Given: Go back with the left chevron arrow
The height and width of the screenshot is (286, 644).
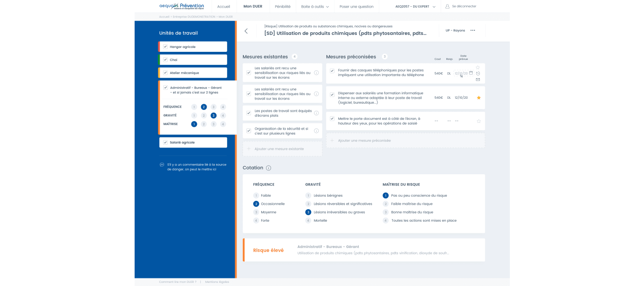Looking at the screenshot, I should 246,31.
